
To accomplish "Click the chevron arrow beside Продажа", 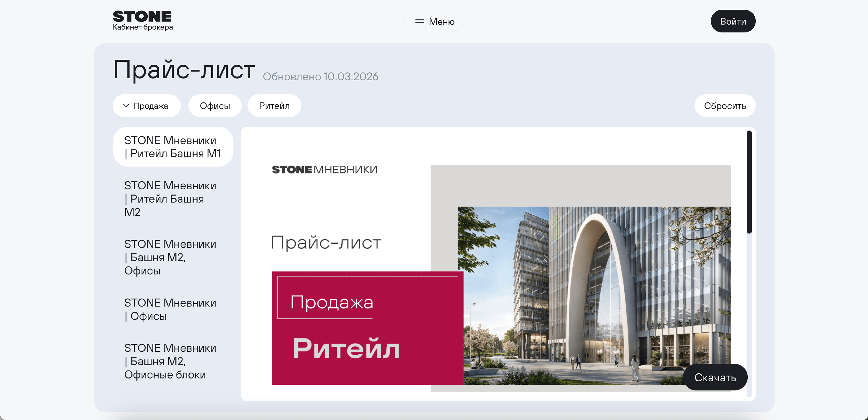I will coord(126,106).
